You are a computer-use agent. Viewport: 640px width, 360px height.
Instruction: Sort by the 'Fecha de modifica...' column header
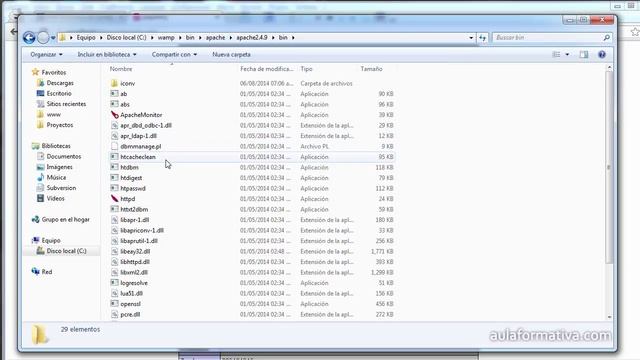[x=267, y=69]
